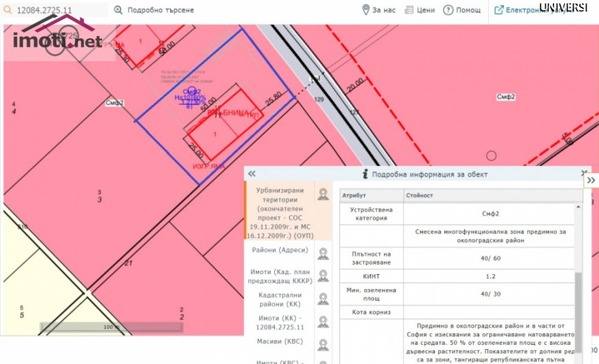Collapse info panel with double-left chevron
This screenshot has width=599, height=364.
coord(252,173)
